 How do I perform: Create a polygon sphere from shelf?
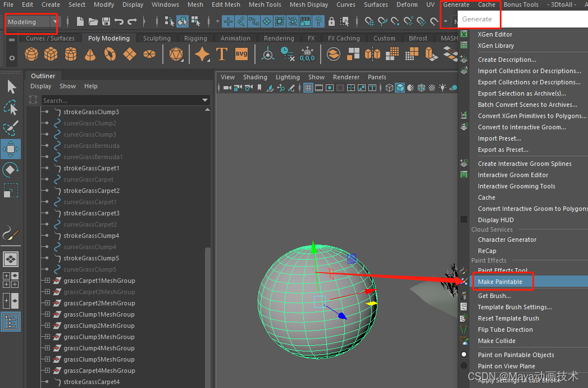pyautogui.click(x=31, y=55)
